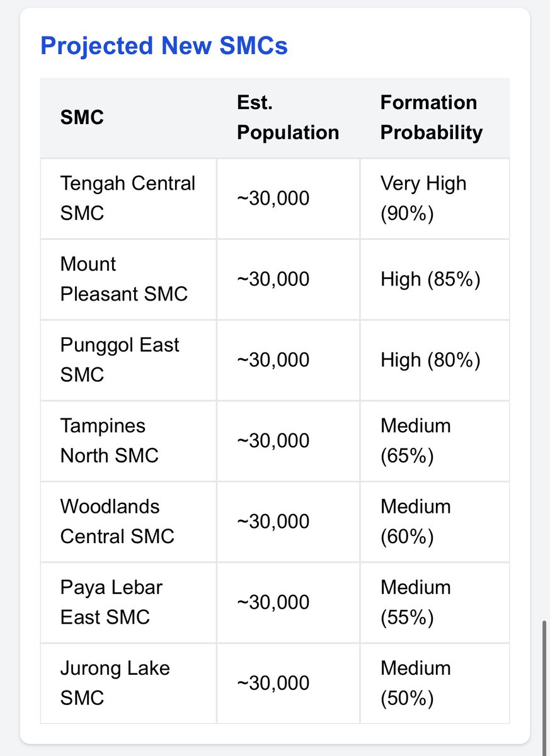This screenshot has height=756, width=550.
Task: Select the Punggol East SMC cell
Action: click(x=120, y=360)
